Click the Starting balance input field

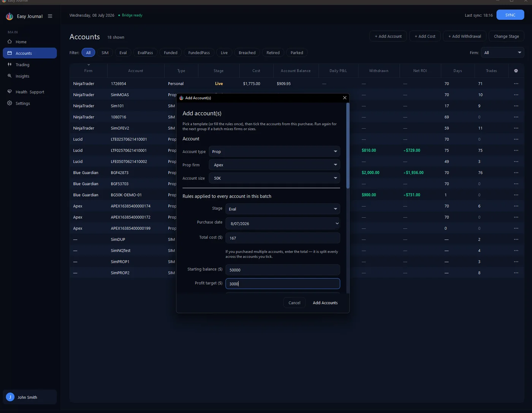tap(282, 270)
